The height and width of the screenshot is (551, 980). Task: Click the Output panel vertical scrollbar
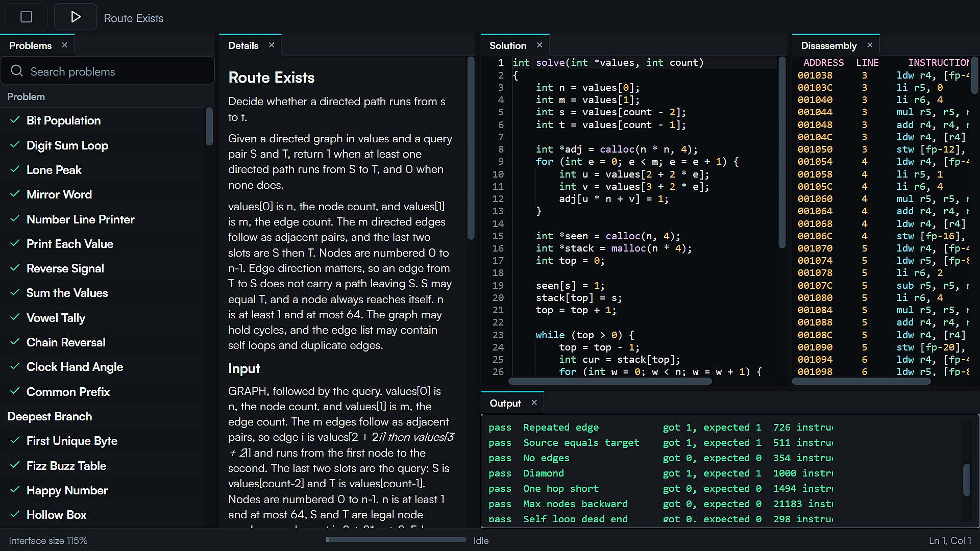pos(966,480)
